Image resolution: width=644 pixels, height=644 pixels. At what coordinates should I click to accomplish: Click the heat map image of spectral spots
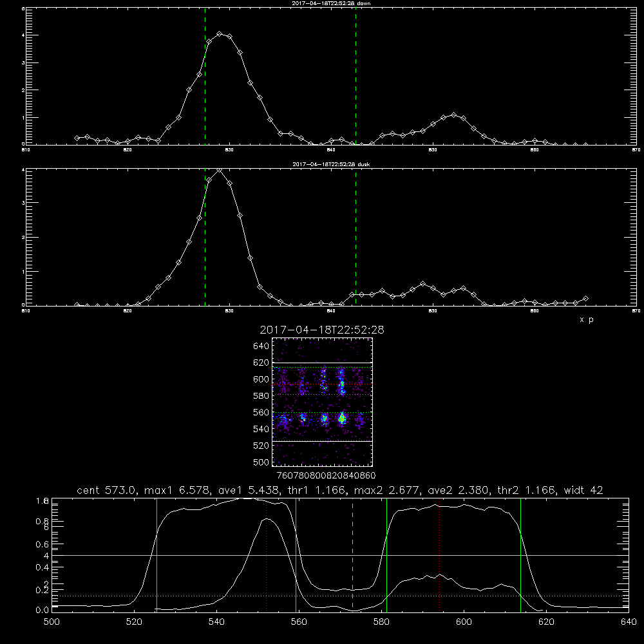point(322,402)
